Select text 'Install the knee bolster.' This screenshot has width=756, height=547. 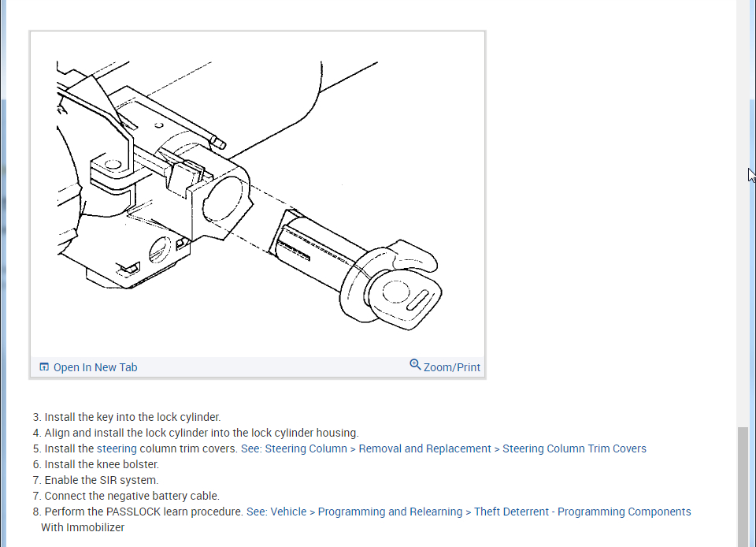pyautogui.click(x=102, y=464)
